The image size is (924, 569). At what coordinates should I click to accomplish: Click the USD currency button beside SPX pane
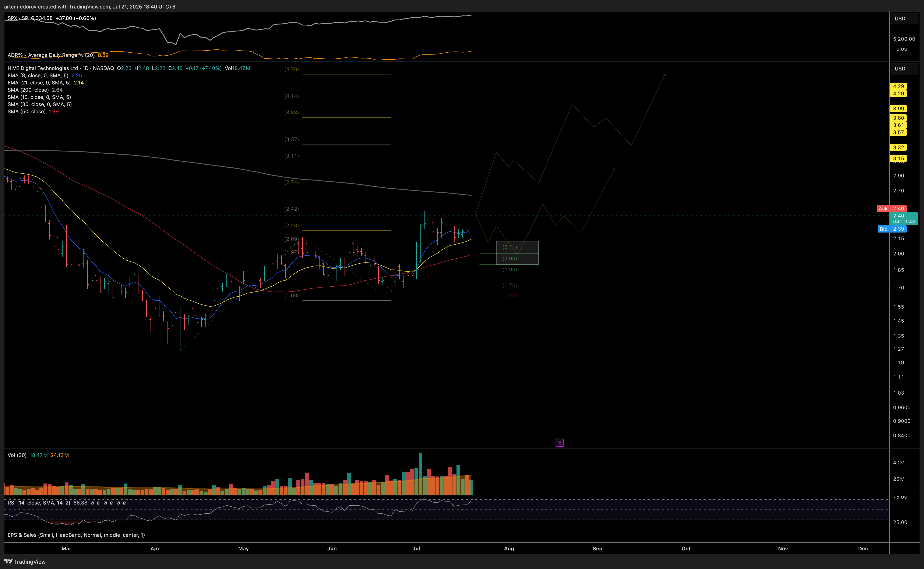pyautogui.click(x=904, y=18)
